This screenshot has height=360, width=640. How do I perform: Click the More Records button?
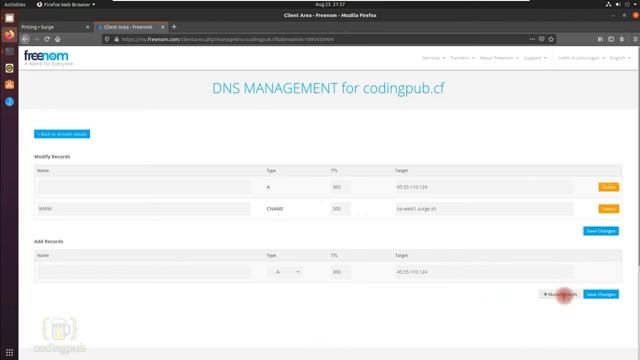[x=560, y=294]
